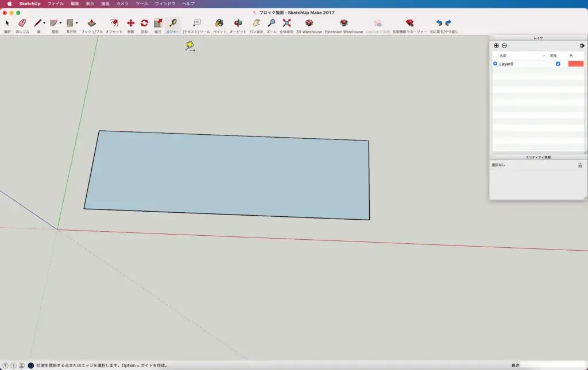
Task: Select the Paint Bucket (ペイント) tool
Action: (219, 24)
